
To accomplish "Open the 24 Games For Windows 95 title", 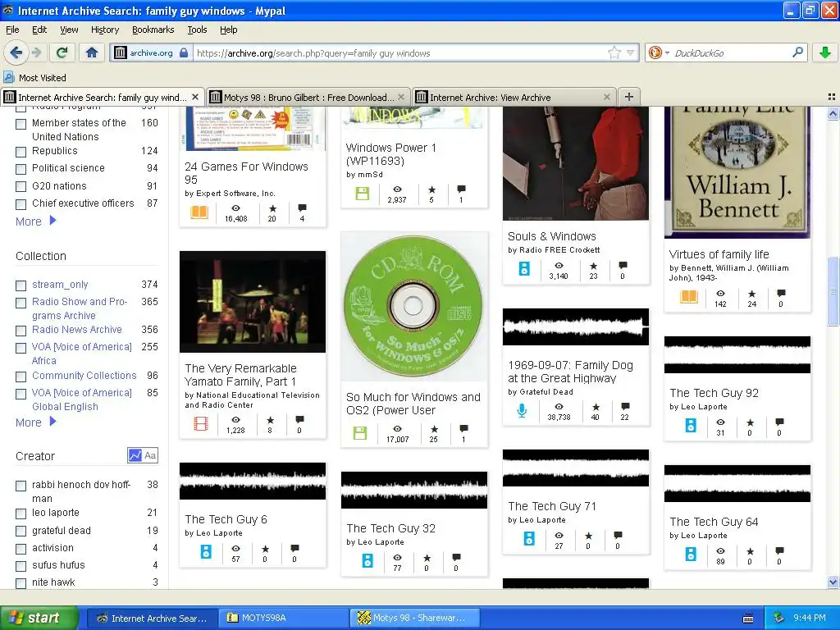I will pos(246,173).
